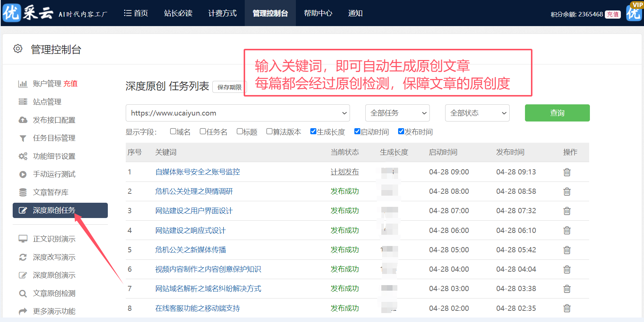The height and width of the screenshot is (322, 644).
Task: Open 帮助中心 in the top navigation
Action: [x=318, y=13]
